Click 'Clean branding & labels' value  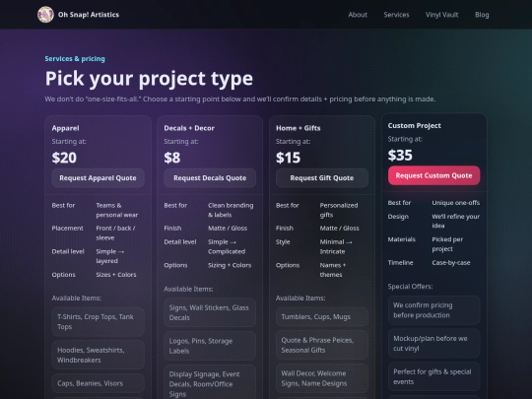click(231, 210)
